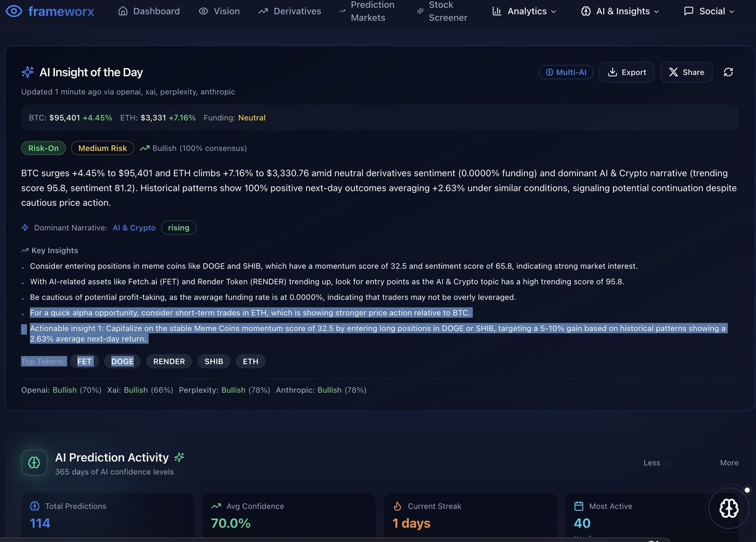Click the Less legend label
Image resolution: width=756 pixels, height=542 pixels.
pos(652,463)
